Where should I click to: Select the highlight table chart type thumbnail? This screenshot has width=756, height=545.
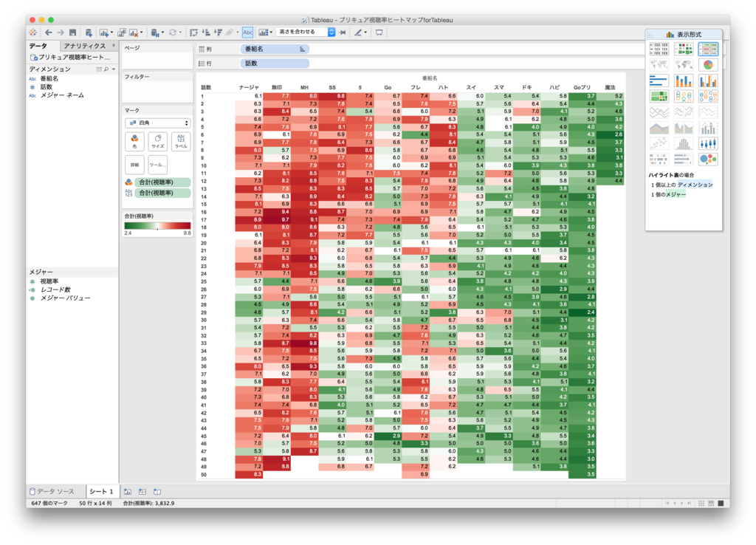708,49
